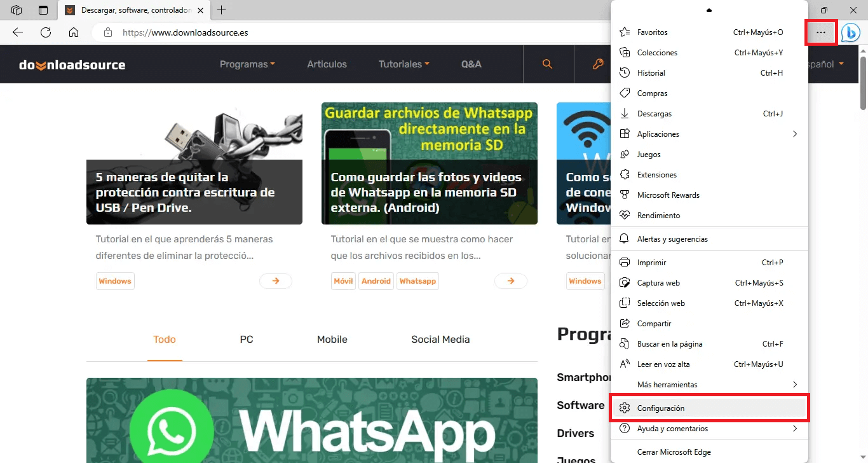The width and height of the screenshot is (868, 463).
Task: Click the Smartphone category in sidebar
Action: tap(583, 377)
